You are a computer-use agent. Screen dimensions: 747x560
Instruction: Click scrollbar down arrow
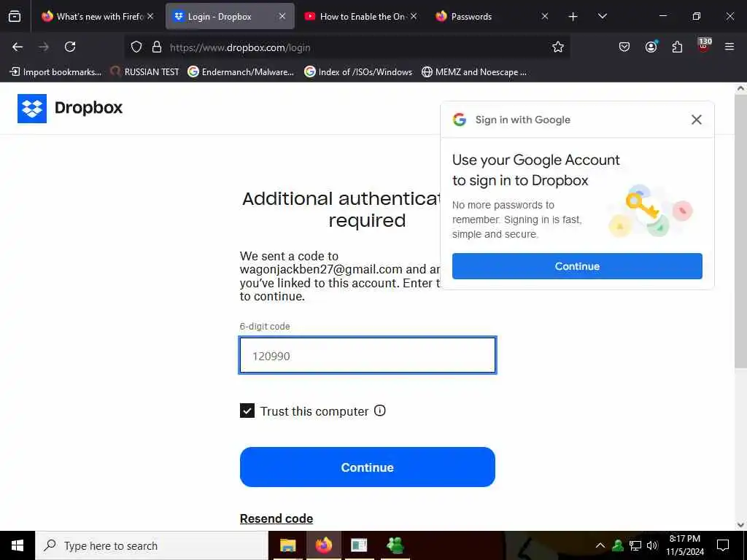(x=740, y=525)
